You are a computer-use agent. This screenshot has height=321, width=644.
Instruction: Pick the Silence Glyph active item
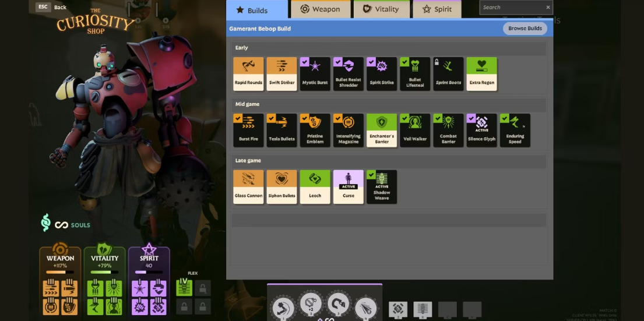[x=482, y=130]
